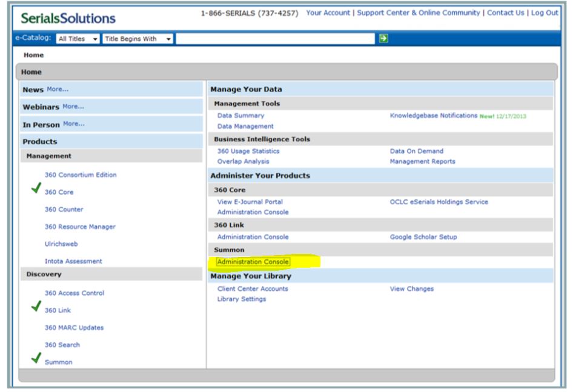573x392 pixels.
Task: Open 360 Consortium Edition product link
Action: [81, 174]
